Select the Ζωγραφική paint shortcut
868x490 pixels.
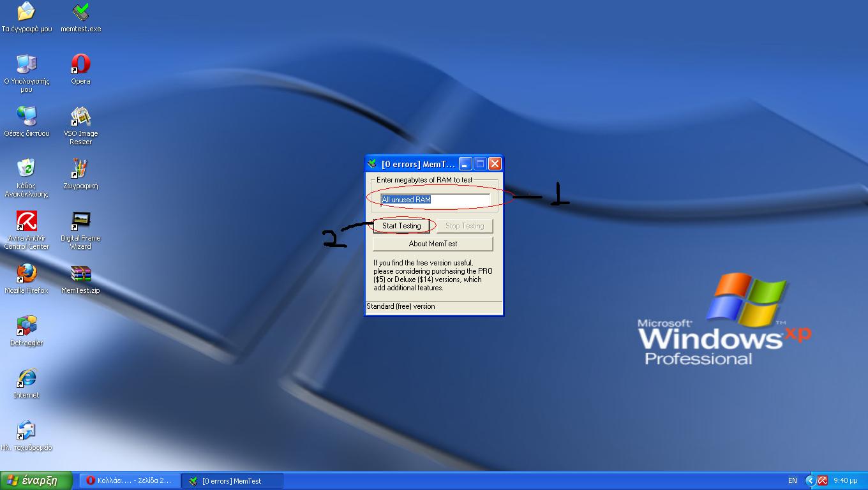[x=80, y=174]
